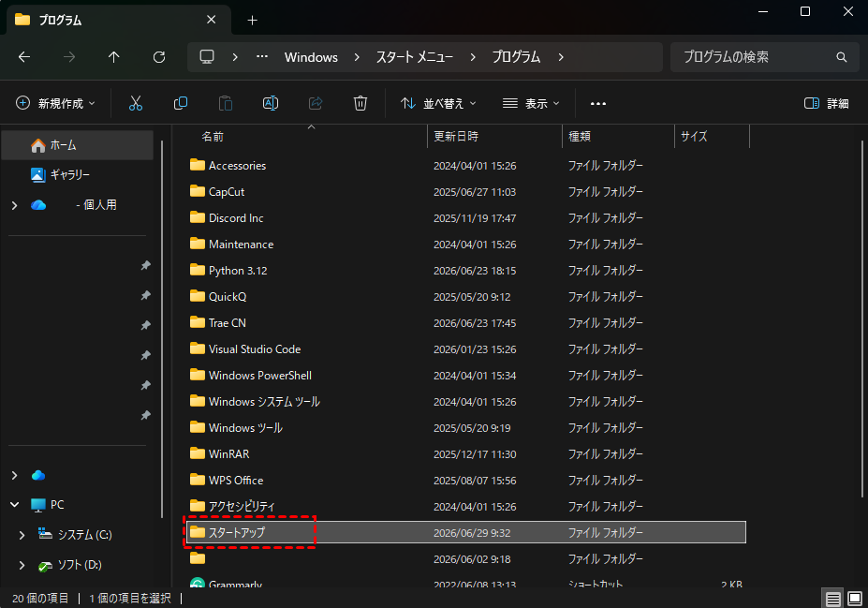Select the Grammarly shortcut icon

(197, 583)
